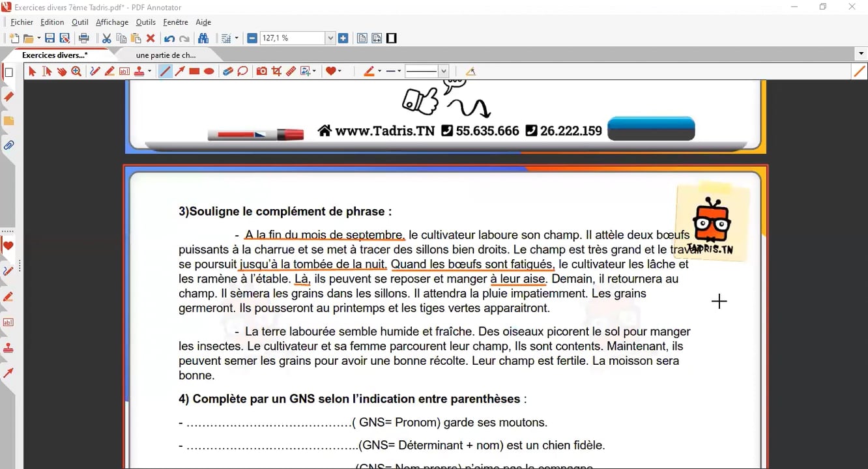The height and width of the screenshot is (469, 868).
Task: Open the Fenêtre menu
Action: pos(175,22)
